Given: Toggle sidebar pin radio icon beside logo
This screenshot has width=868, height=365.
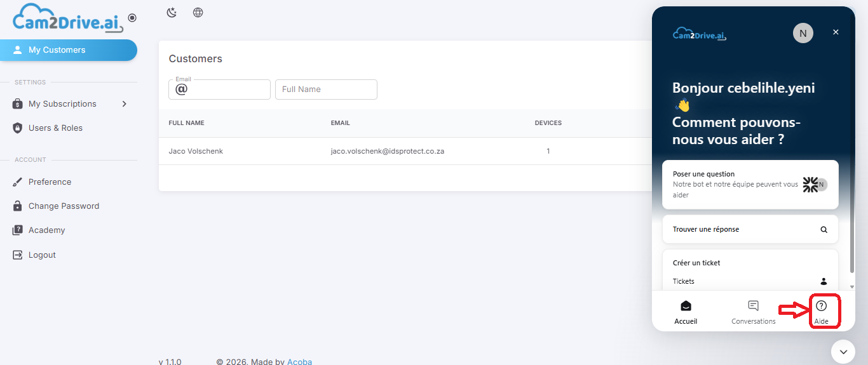Looking at the screenshot, I should (132, 18).
